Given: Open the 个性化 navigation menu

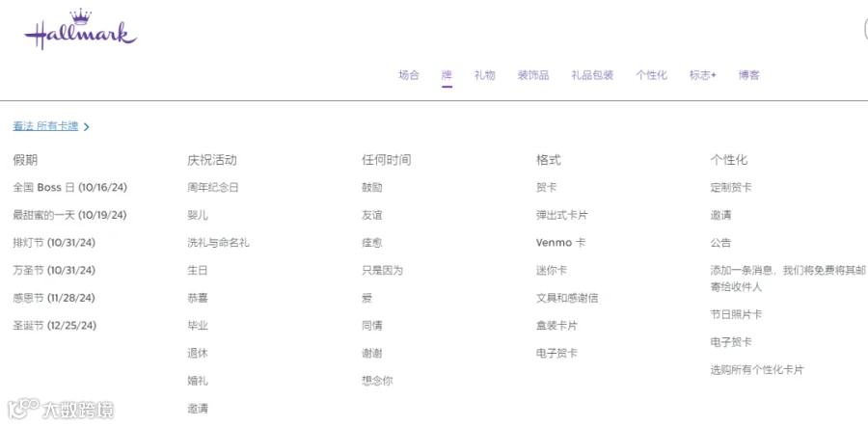Looking at the screenshot, I should click(652, 75).
